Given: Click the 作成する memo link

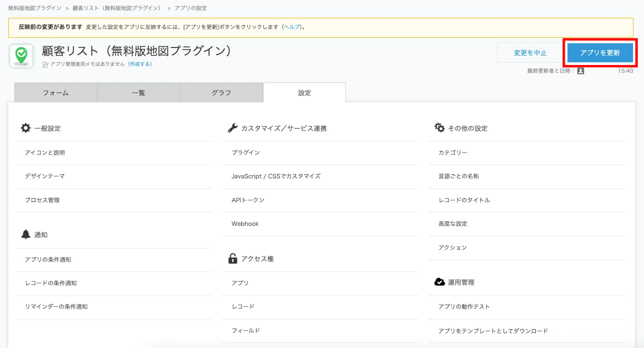Looking at the screenshot, I should [x=140, y=64].
